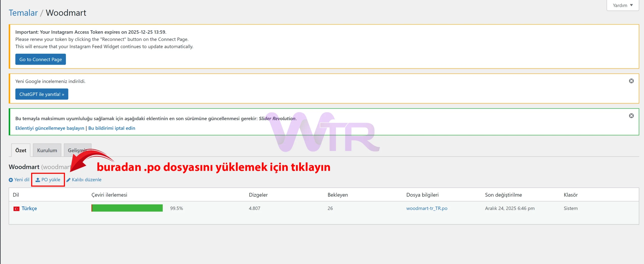Open the Türkçe language translation
Screen dimensions: 644x264
(29, 208)
